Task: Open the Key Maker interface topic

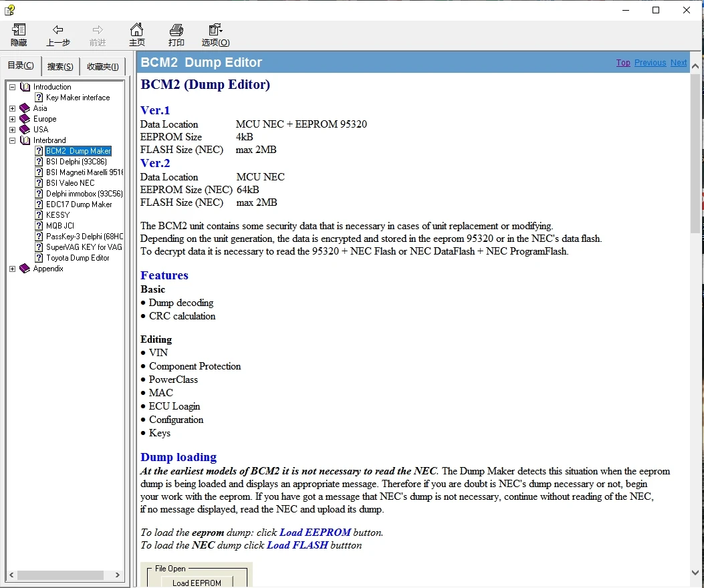Action: click(x=78, y=98)
